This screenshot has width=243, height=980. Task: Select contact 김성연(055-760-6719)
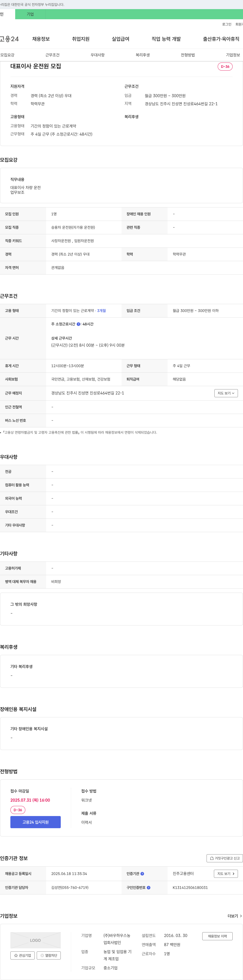point(70,888)
